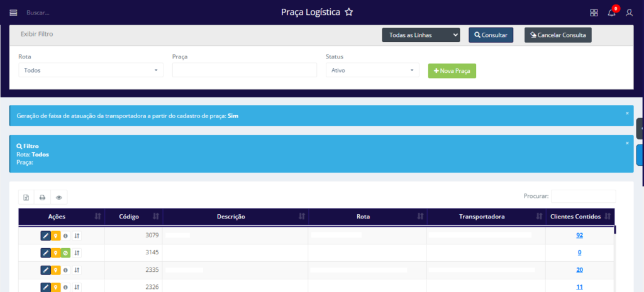Print the table using the printer icon
The width and height of the screenshot is (644, 292).
(43, 197)
